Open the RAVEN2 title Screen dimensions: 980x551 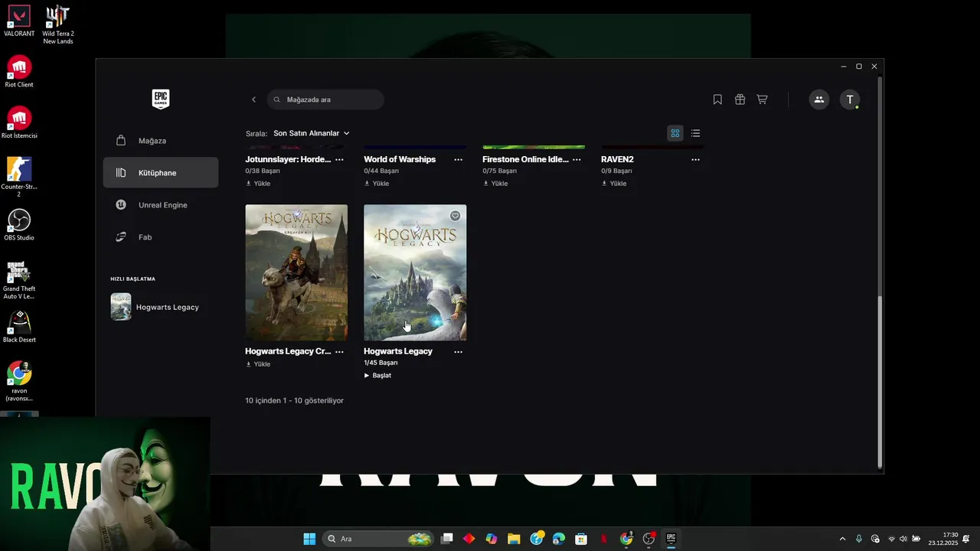(x=617, y=159)
